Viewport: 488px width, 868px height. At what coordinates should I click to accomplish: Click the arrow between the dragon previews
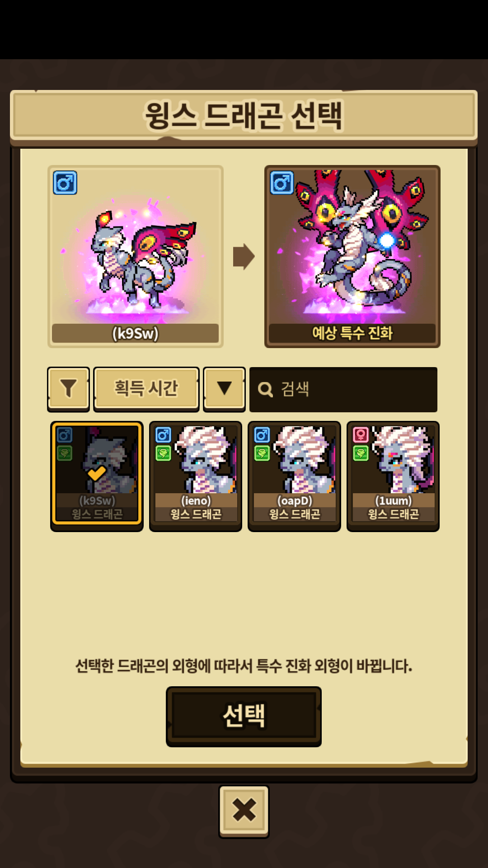click(244, 257)
